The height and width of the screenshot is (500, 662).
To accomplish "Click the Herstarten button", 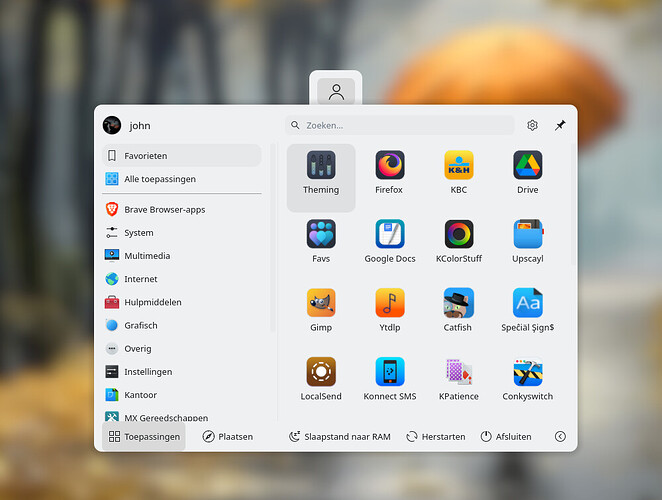I will pyautogui.click(x=436, y=437).
